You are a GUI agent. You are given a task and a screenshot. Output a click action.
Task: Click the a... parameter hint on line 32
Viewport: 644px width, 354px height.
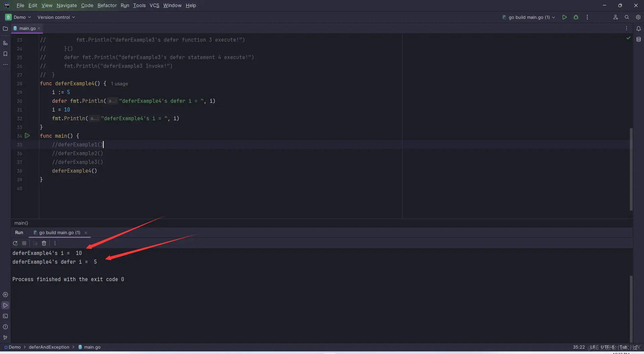pos(95,118)
